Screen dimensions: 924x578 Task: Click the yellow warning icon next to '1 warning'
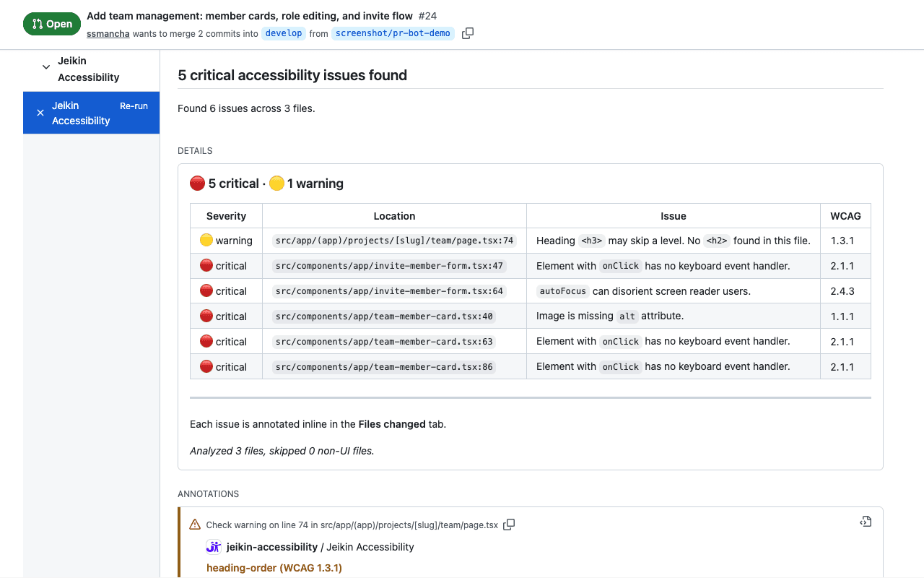[x=276, y=183]
